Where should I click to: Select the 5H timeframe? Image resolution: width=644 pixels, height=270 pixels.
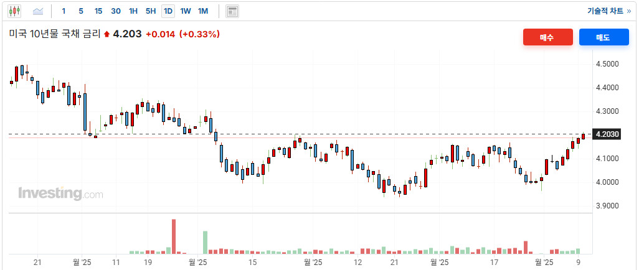(x=151, y=11)
